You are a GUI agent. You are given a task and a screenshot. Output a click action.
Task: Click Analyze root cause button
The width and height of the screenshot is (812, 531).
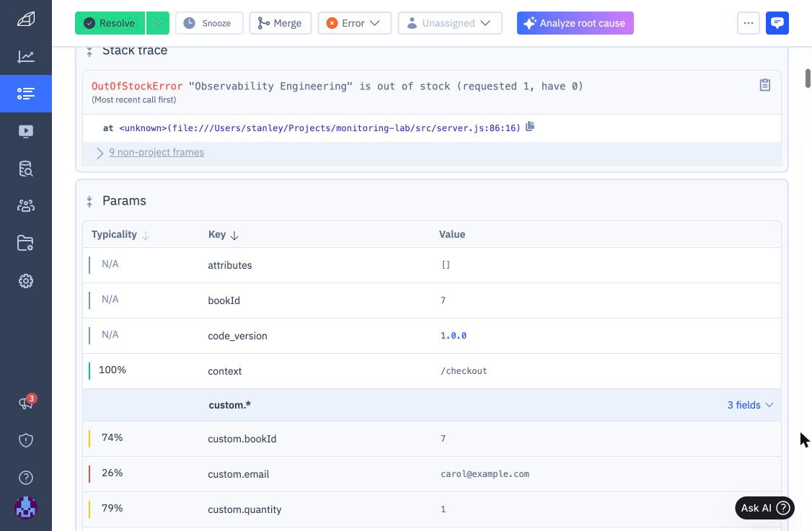[575, 23]
